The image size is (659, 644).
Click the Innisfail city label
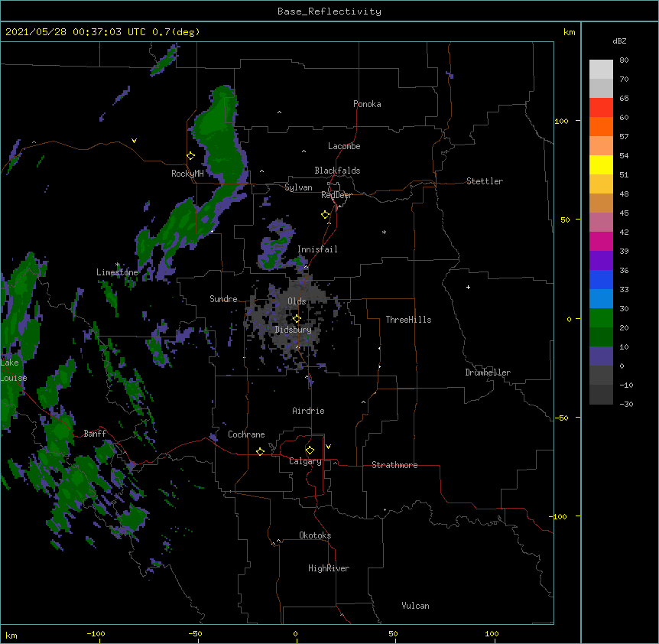point(317,249)
